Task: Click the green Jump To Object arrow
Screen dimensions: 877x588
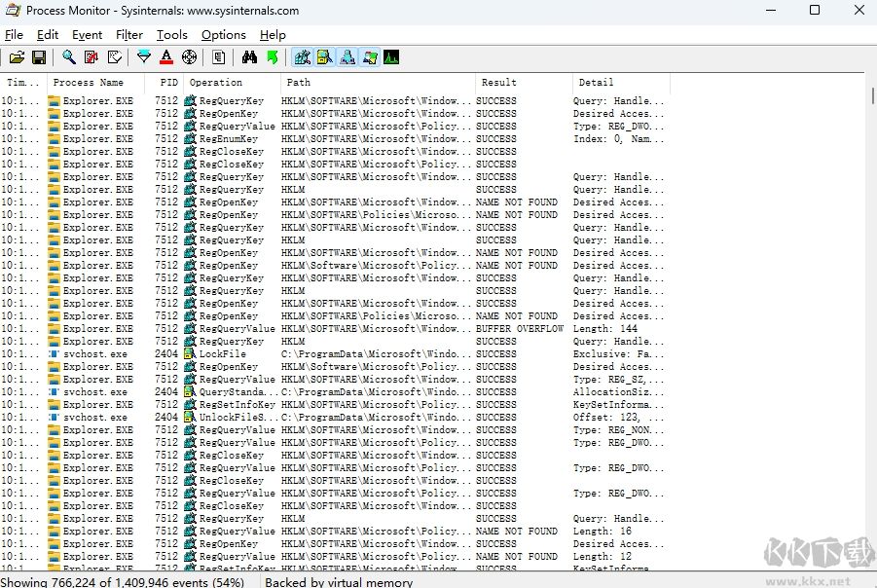Action: 272,57
